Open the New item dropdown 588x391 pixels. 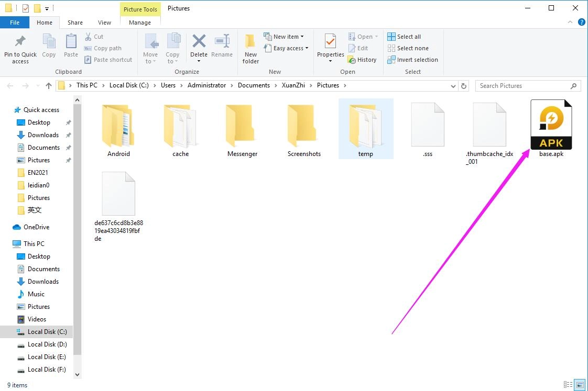click(x=285, y=36)
